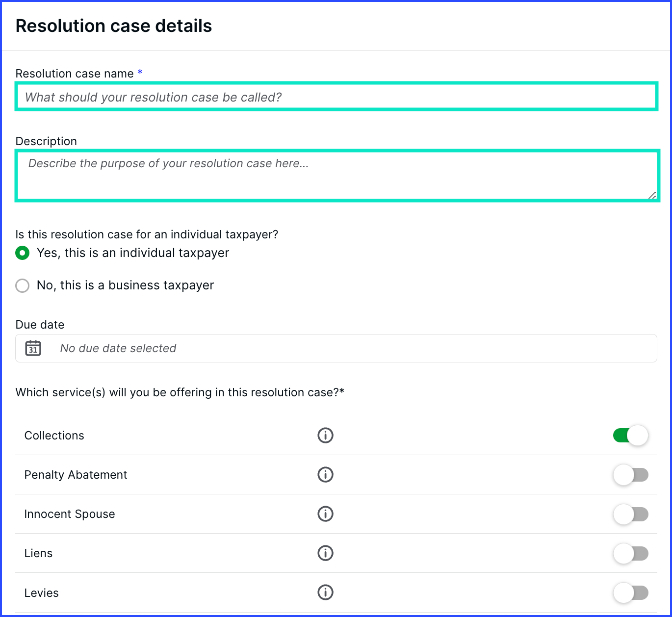The height and width of the screenshot is (617, 672).
Task: Click the Description textarea resize handle
Action: point(653,196)
